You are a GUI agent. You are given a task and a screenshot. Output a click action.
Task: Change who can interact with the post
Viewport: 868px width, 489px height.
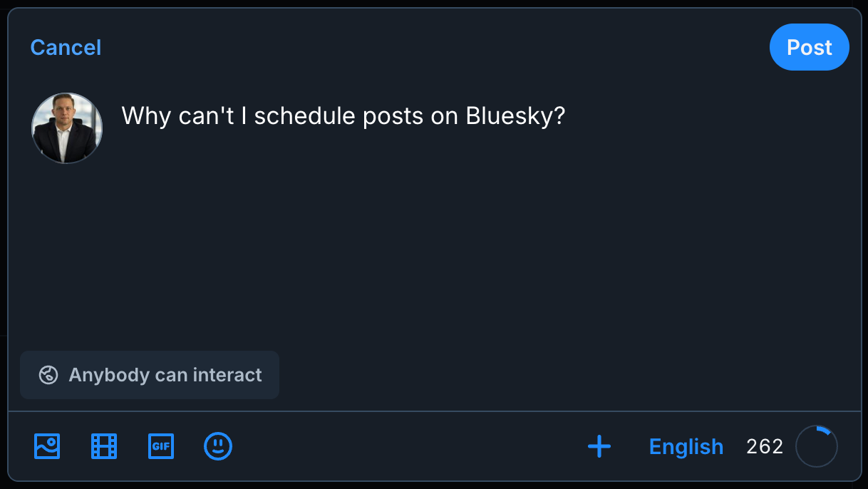(150, 374)
